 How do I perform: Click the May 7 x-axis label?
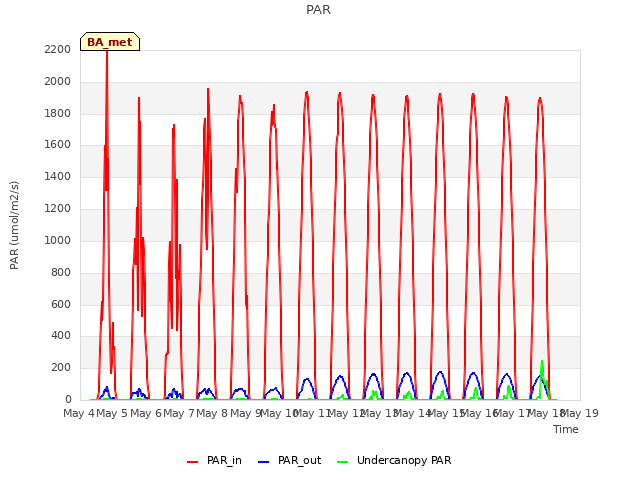click(179, 413)
